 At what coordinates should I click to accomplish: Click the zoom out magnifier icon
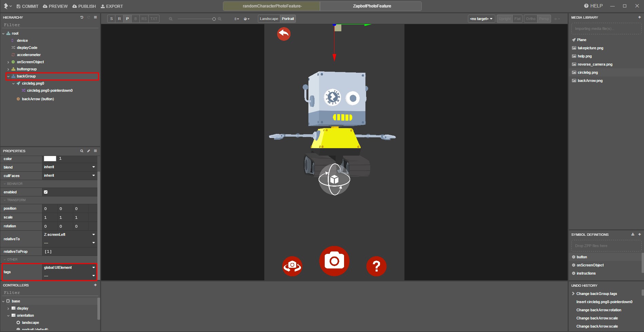click(x=171, y=19)
